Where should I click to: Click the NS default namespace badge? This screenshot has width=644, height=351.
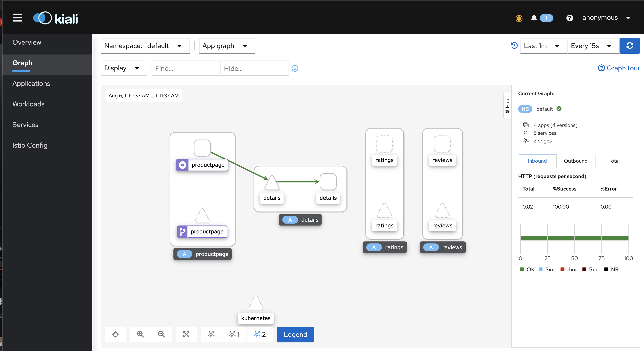[x=525, y=109]
